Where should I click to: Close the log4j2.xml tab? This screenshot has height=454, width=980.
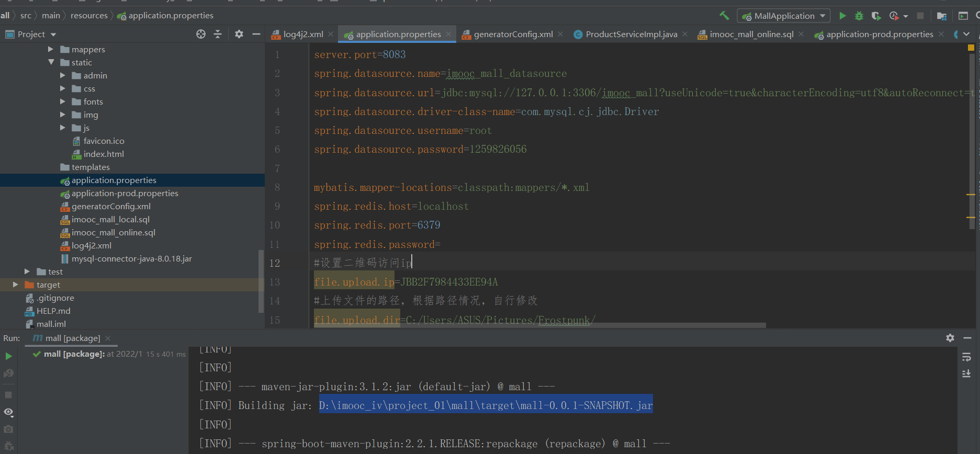[x=331, y=34]
